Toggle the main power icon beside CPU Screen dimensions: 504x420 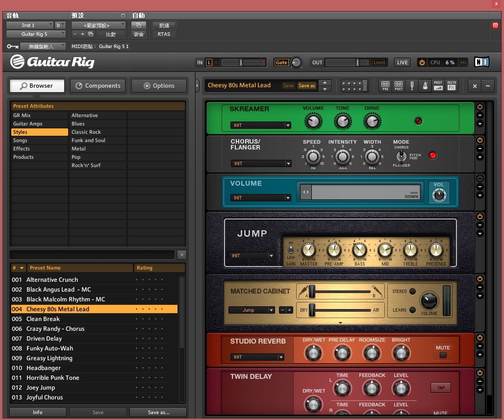pyautogui.click(x=422, y=62)
